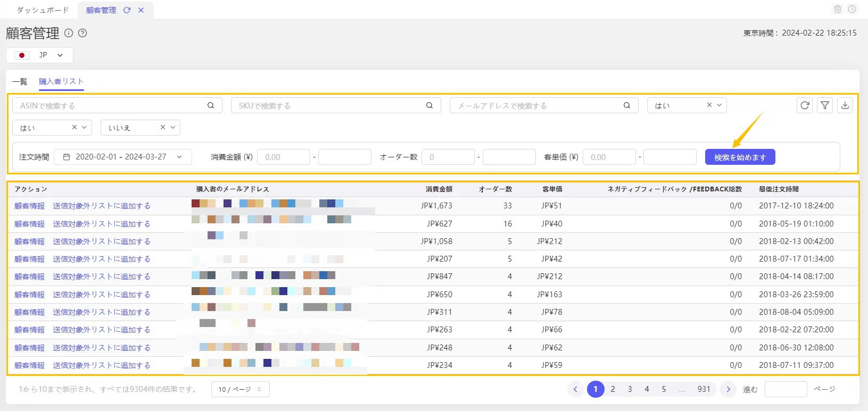The image size is (868, 411).
Task: Click the calendar icon in the 注文時間 field
Action: click(67, 157)
